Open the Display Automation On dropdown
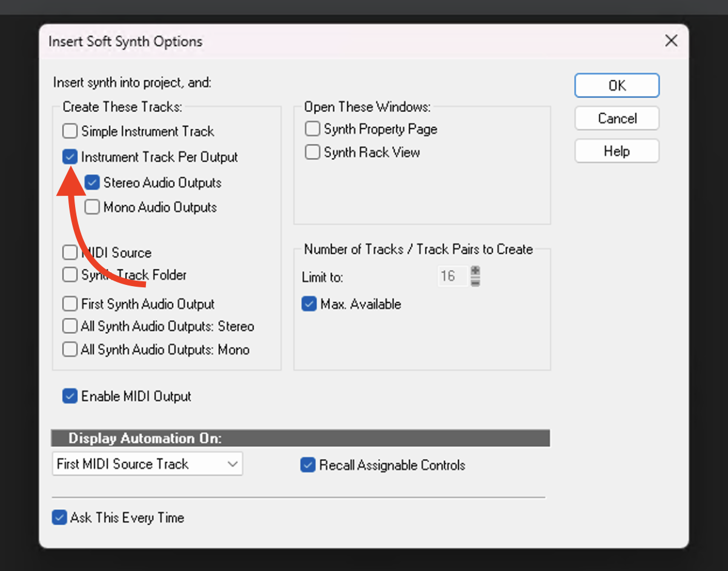Screen dimensions: 728x571 click(x=147, y=464)
